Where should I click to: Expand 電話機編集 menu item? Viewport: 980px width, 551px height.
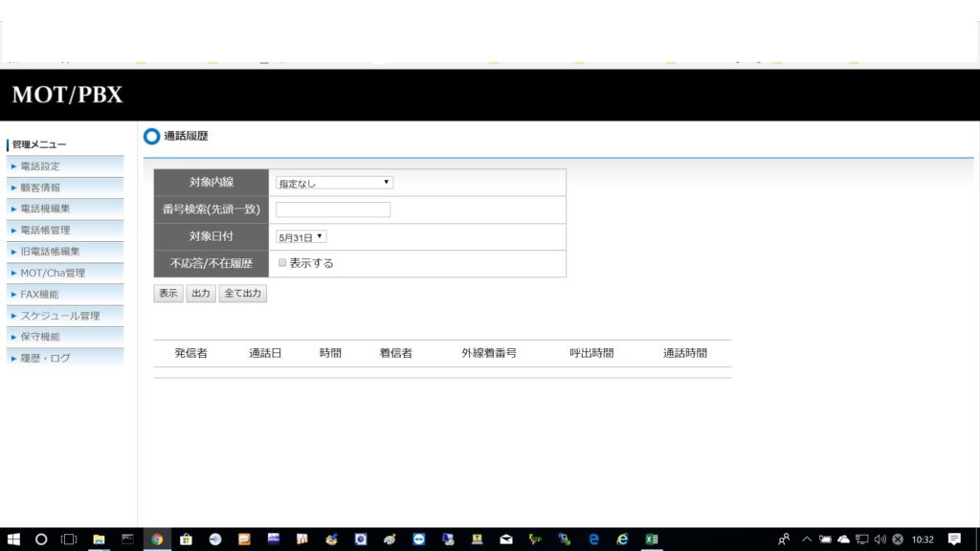coord(65,209)
